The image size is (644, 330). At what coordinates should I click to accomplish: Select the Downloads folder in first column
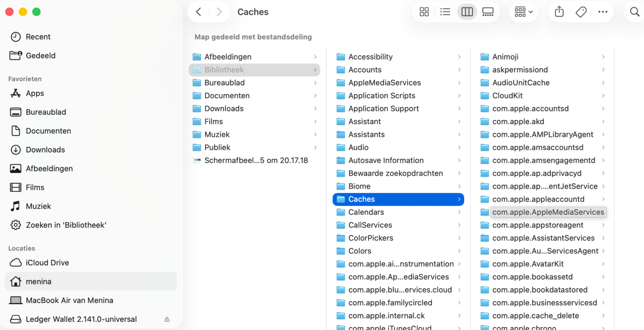point(224,109)
